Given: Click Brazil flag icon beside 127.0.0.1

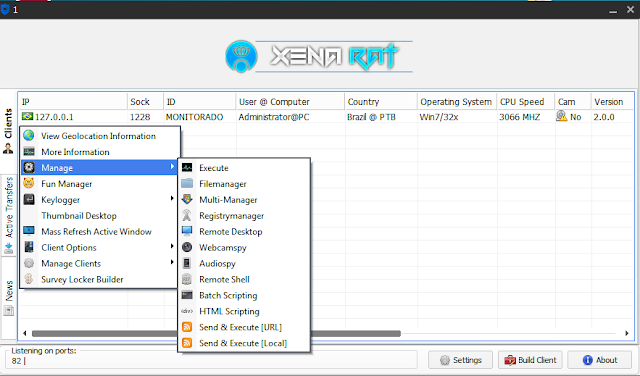Looking at the screenshot, I should click(27, 117).
